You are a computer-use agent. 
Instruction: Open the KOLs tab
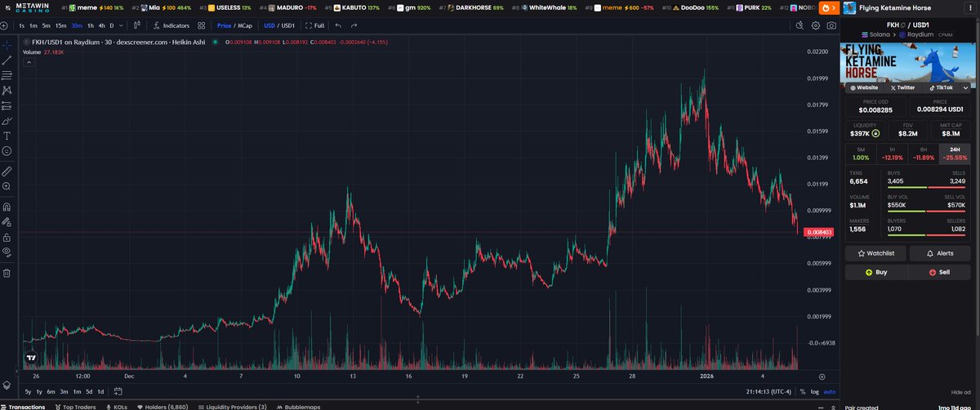tap(117, 406)
